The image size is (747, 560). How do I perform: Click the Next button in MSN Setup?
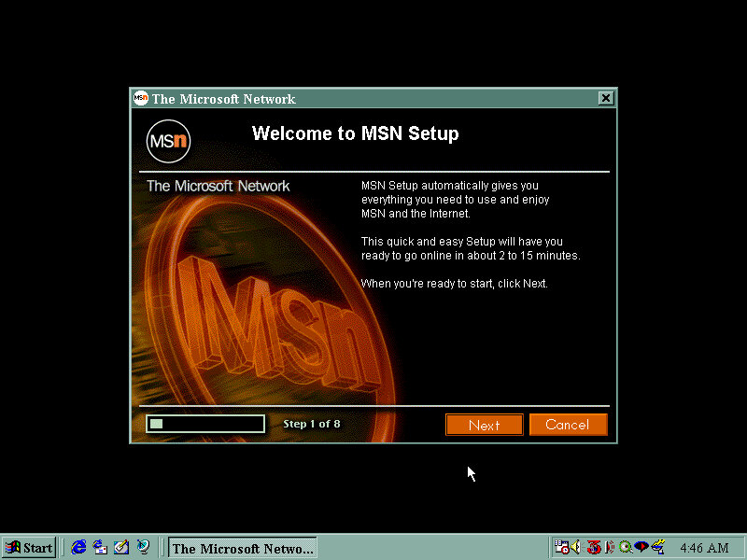click(484, 425)
